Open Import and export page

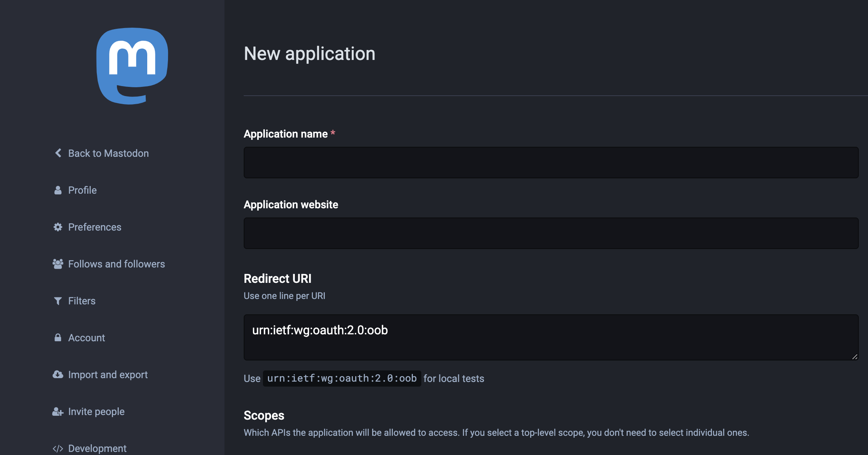[108, 375]
